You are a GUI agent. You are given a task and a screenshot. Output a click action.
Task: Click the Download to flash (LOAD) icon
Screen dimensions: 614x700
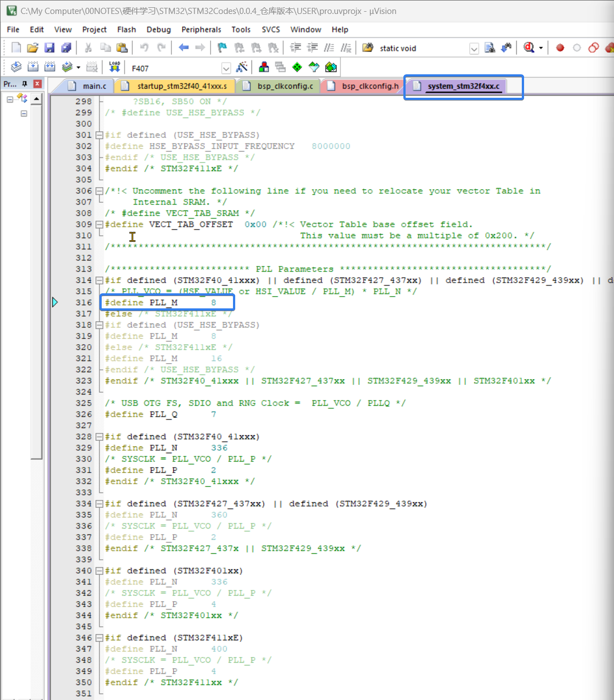coord(115,68)
